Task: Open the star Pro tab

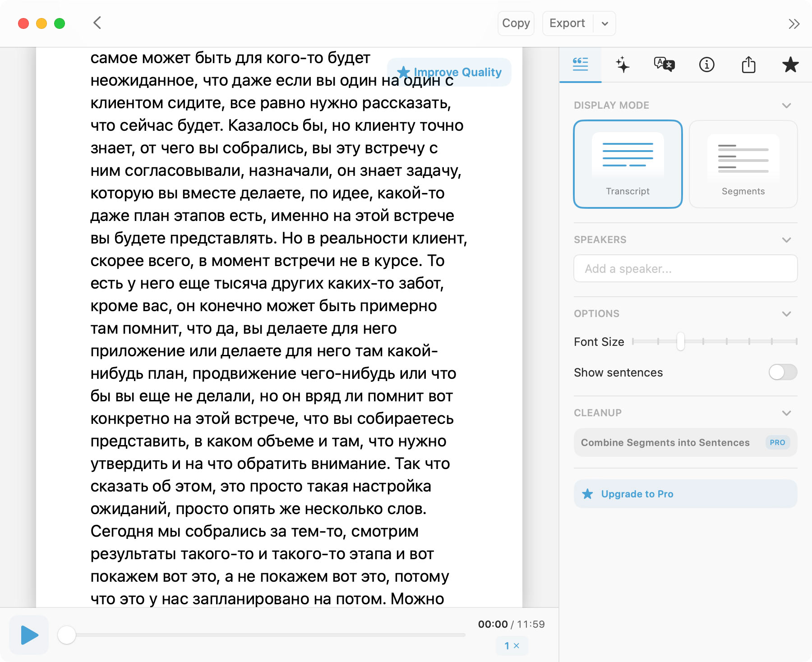Action: tap(790, 64)
